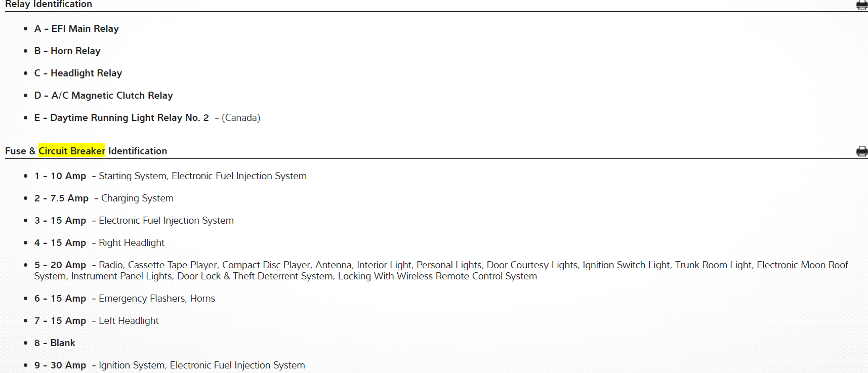868x373 pixels.
Task: Select fuse 1 - 10 Amp entry
Action: tap(60, 176)
